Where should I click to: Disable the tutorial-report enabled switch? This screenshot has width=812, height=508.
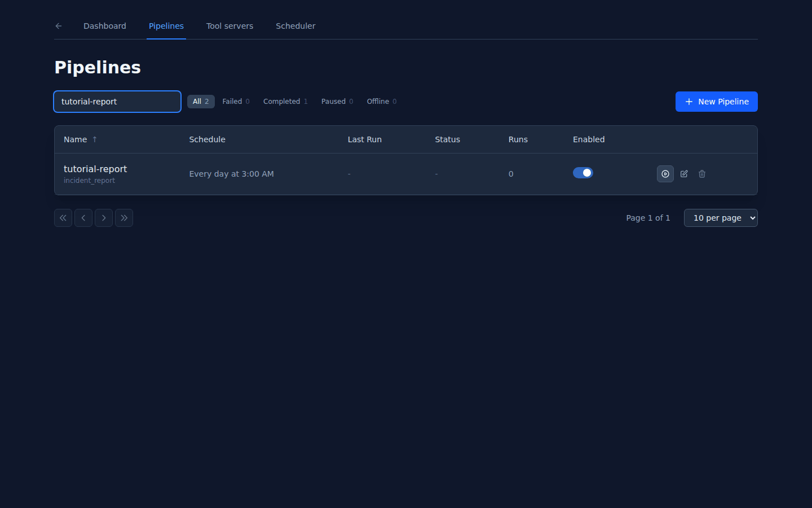[x=583, y=173]
